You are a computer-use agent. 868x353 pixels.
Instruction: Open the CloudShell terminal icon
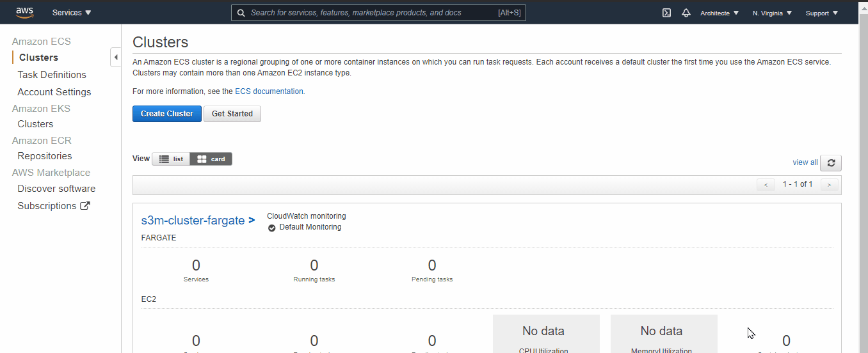pos(666,13)
